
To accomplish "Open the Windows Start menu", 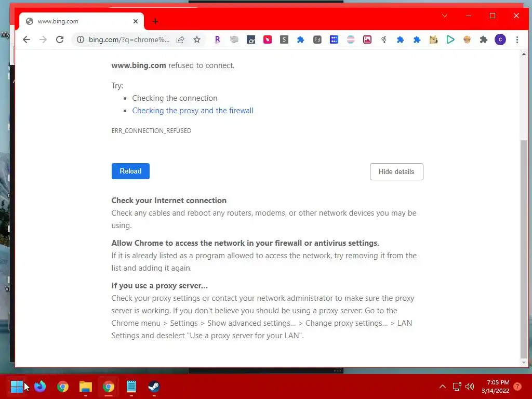I will (x=17, y=386).
